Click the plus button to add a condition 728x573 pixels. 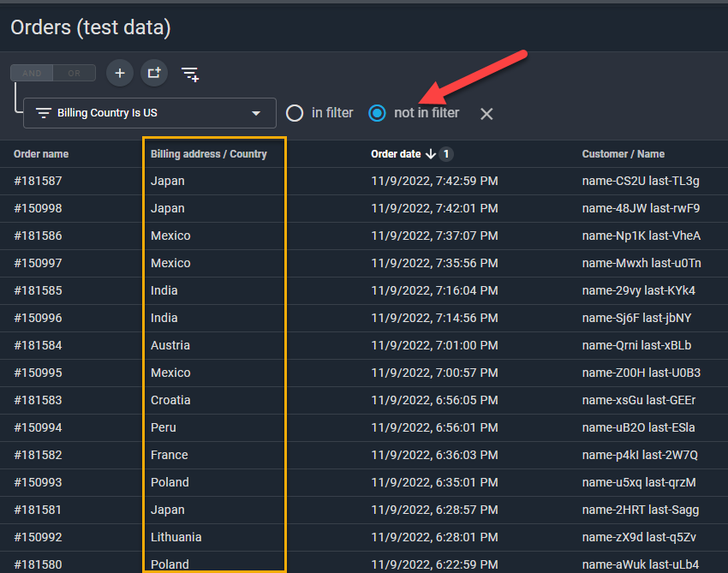[120, 74]
